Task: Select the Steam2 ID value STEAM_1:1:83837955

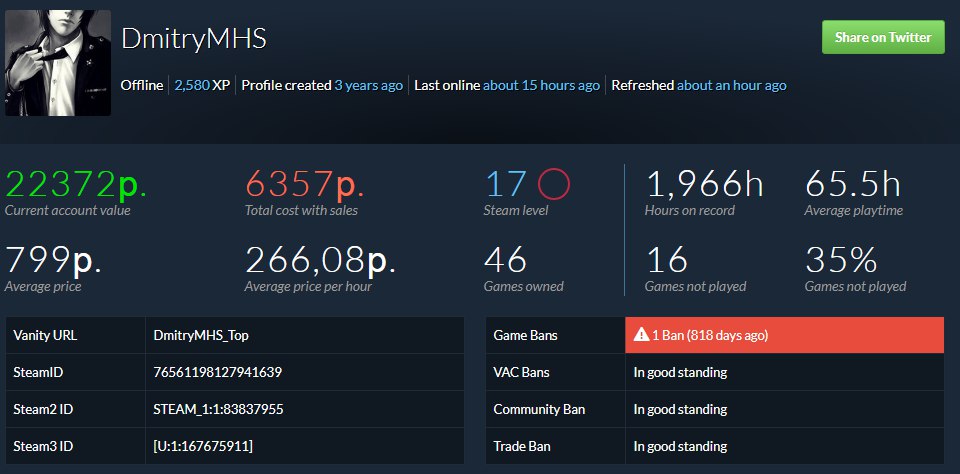Action: (217, 409)
